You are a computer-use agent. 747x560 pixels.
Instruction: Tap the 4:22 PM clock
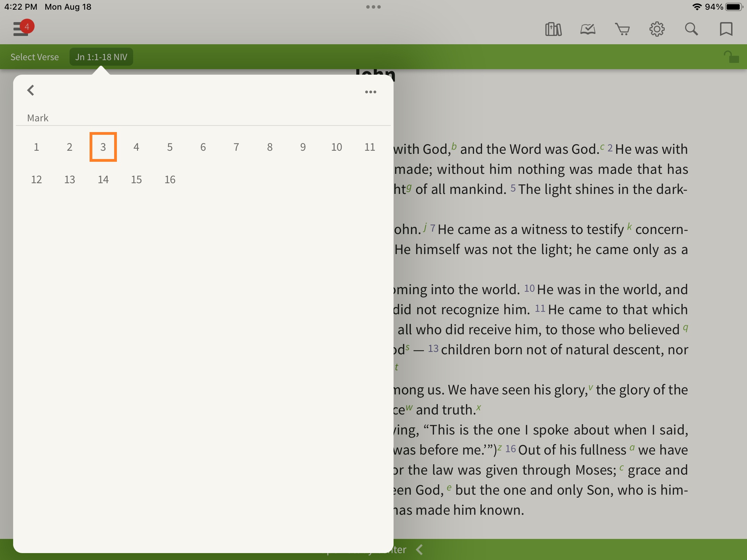[x=21, y=7]
